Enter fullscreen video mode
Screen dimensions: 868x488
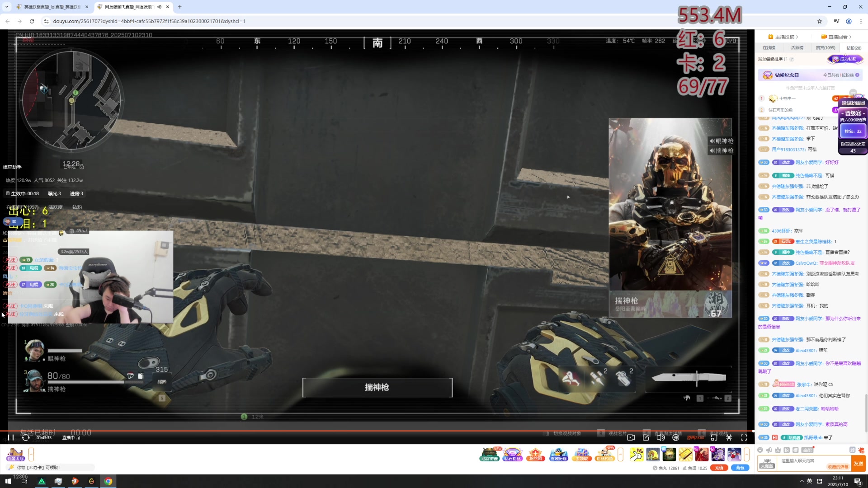744,437
